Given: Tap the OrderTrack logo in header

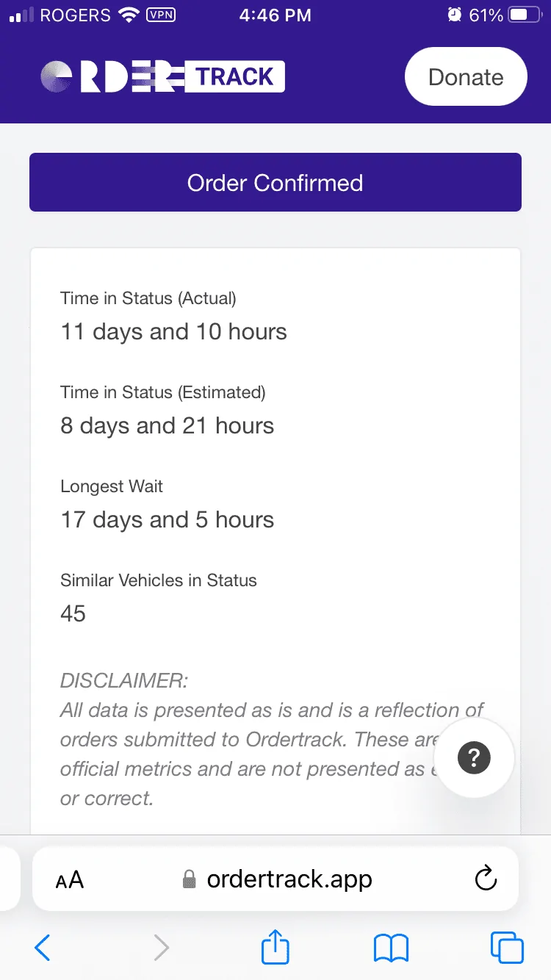Looking at the screenshot, I should (162, 77).
